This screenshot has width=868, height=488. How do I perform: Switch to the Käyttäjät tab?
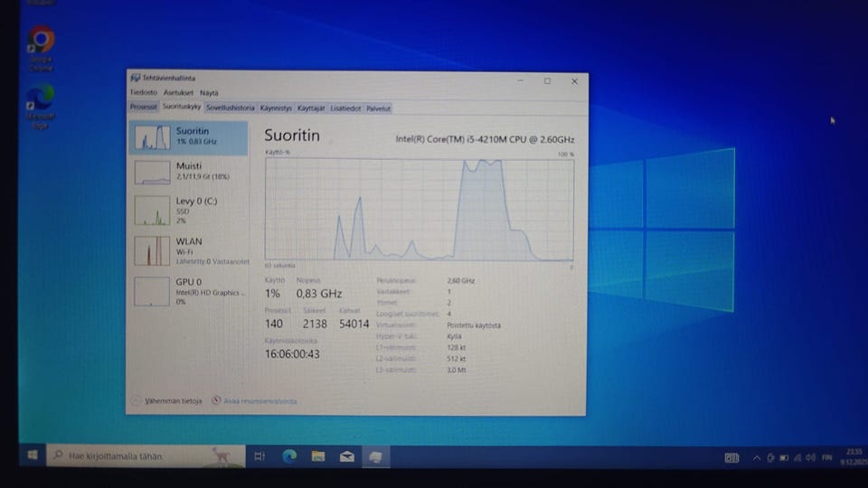click(x=310, y=108)
